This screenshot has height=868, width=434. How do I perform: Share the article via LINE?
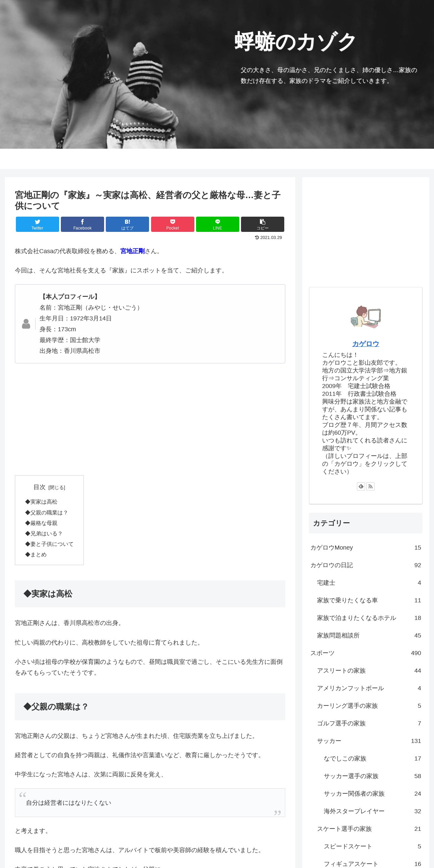[218, 224]
